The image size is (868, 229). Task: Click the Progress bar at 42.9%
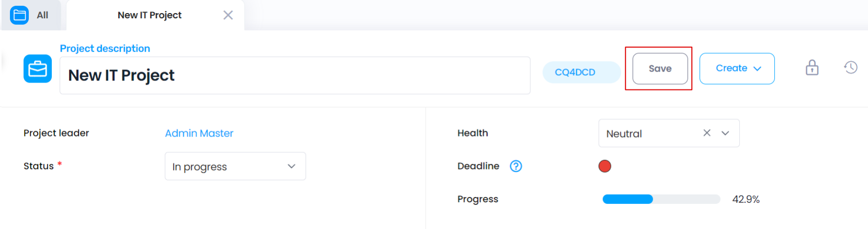tap(661, 199)
